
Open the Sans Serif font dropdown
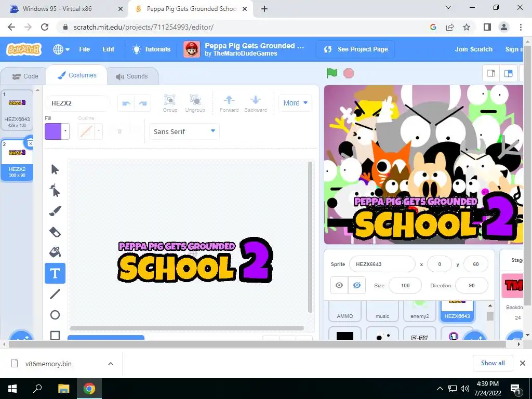[x=184, y=131]
